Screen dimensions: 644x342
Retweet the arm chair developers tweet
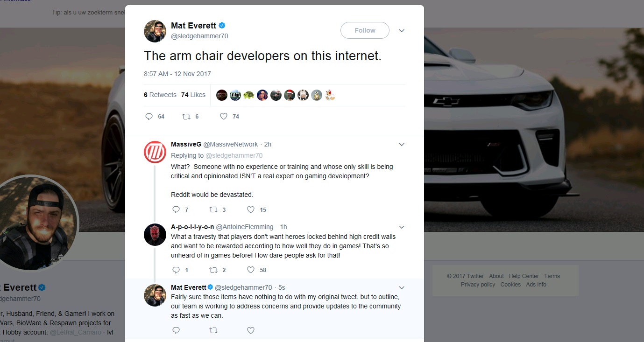(187, 117)
